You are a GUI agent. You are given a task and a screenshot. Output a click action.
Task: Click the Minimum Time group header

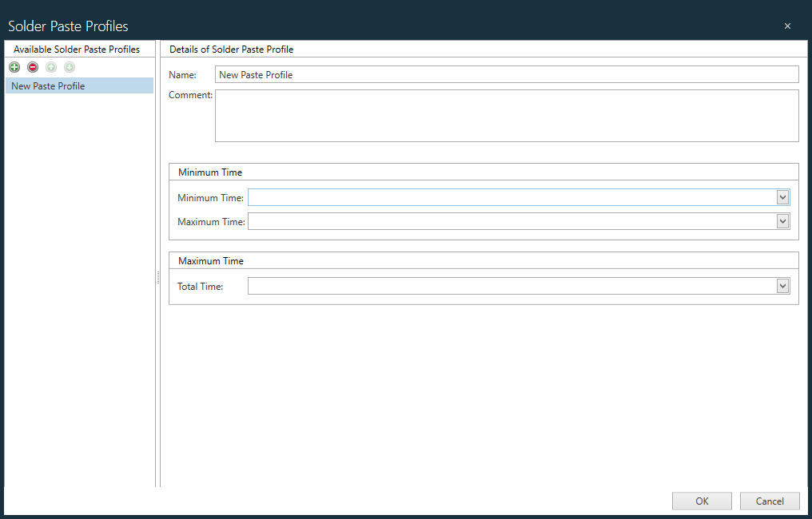click(209, 172)
